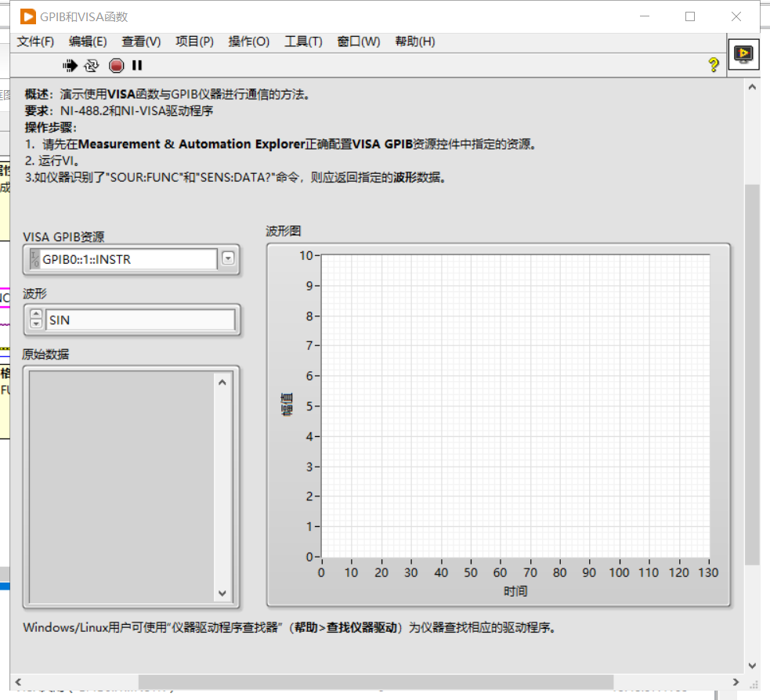Click inside the 原始数据 text box
This screenshot has width=770, height=700.
121,486
